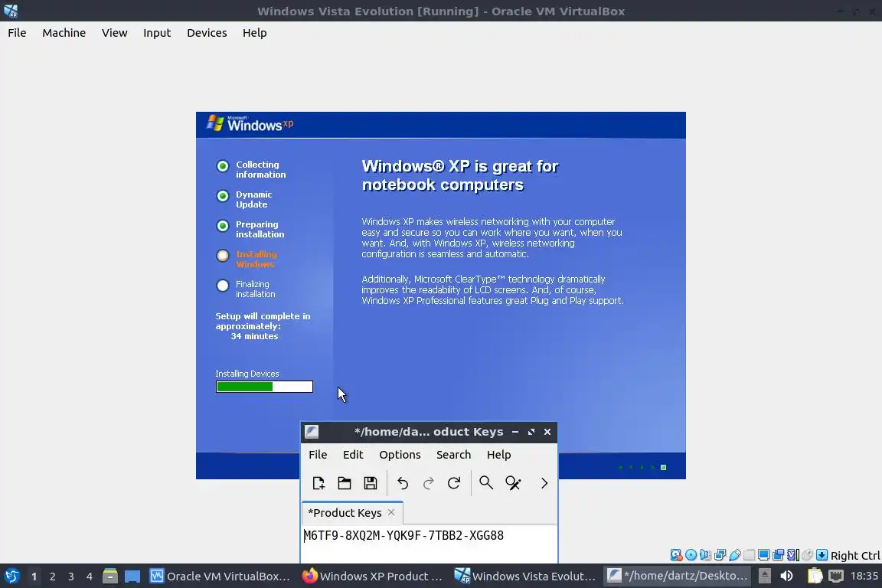Viewport: 882px width, 588px height.
Task: Open the editor's File menu
Action: (x=318, y=455)
